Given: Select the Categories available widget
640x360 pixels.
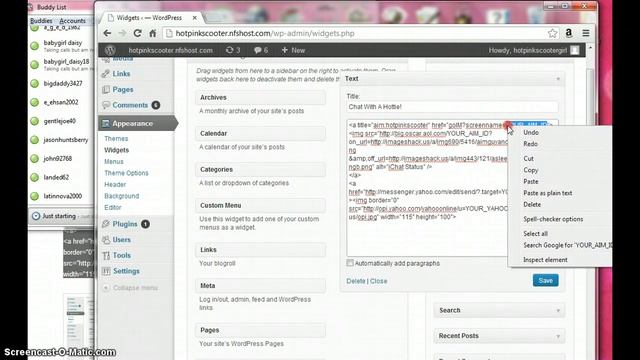Looking at the screenshot, I should click(260, 169).
